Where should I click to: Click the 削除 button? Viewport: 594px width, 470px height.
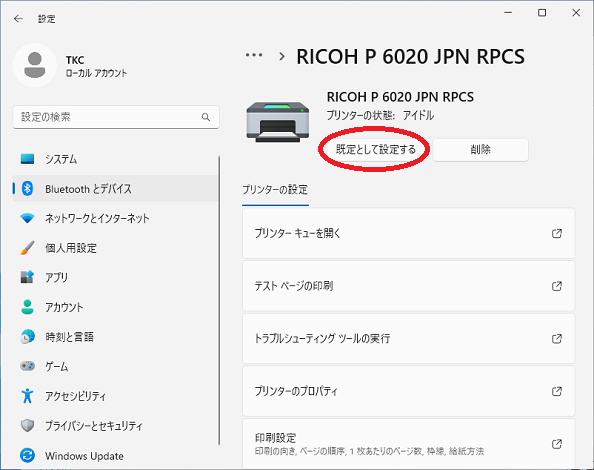(480, 150)
